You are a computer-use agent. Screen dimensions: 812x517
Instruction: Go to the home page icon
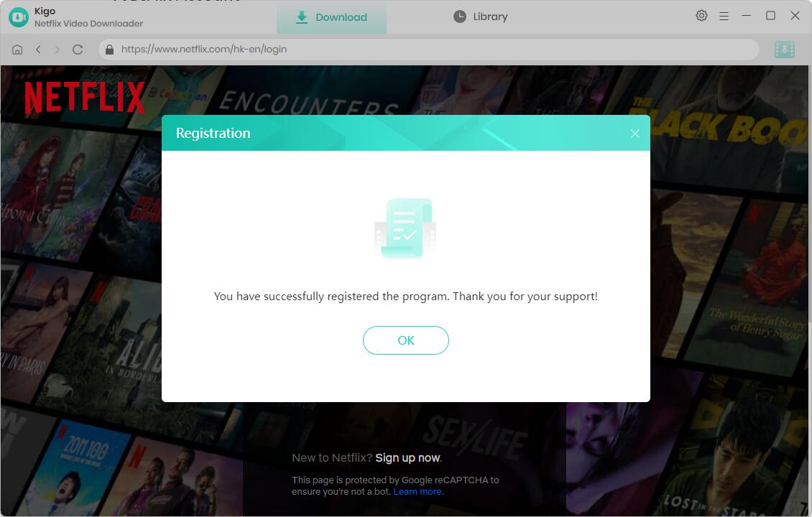(x=17, y=49)
